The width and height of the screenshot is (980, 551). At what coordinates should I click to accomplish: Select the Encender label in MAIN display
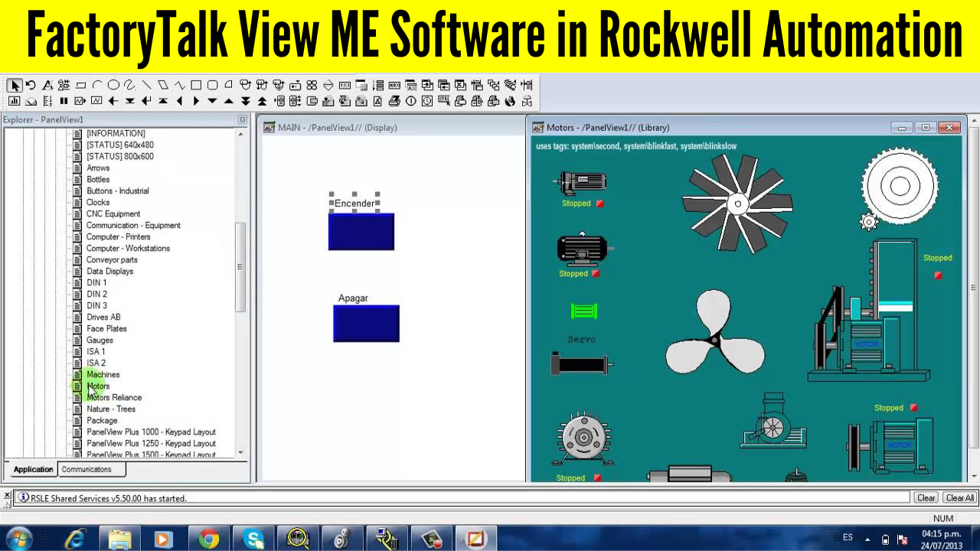coord(354,204)
